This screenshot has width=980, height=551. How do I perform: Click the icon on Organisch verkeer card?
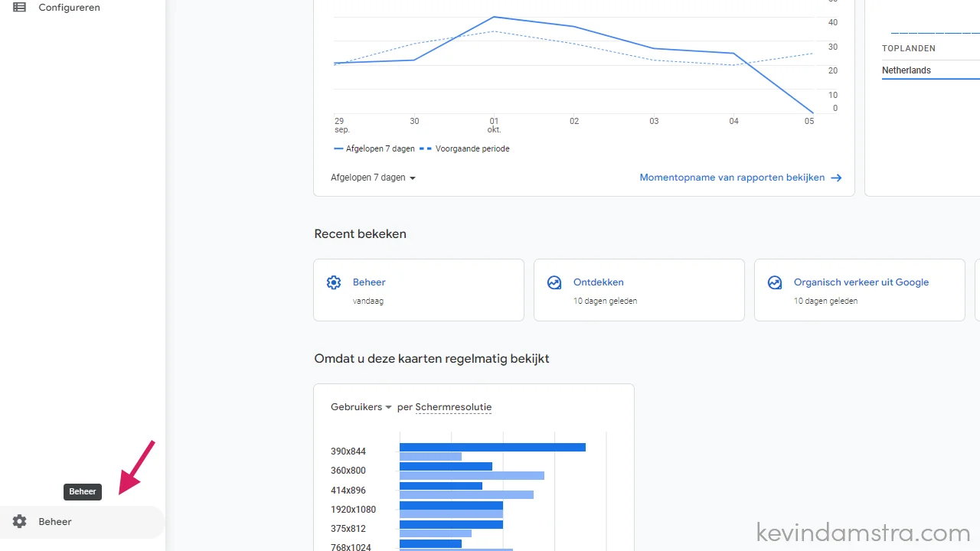[x=775, y=282]
